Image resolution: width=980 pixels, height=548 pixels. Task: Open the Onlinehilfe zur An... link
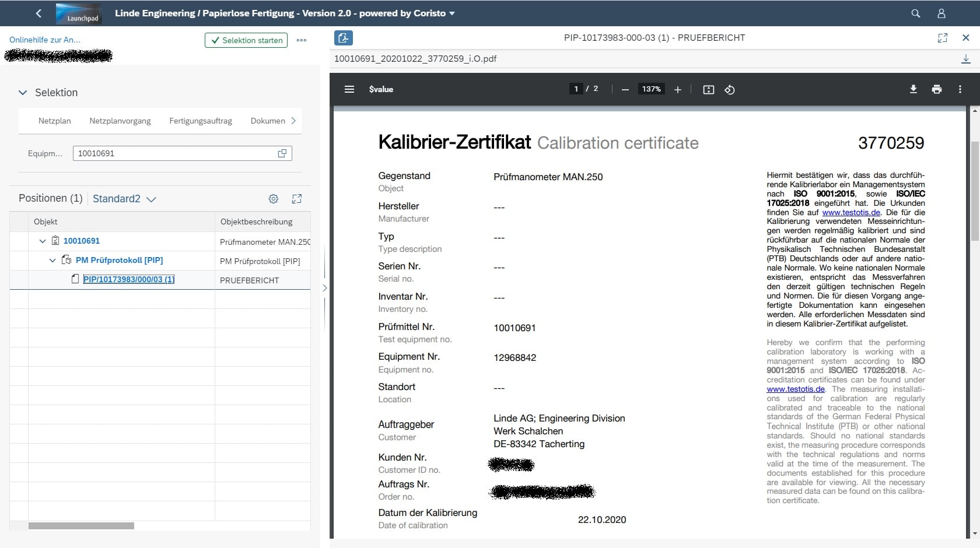tap(45, 40)
